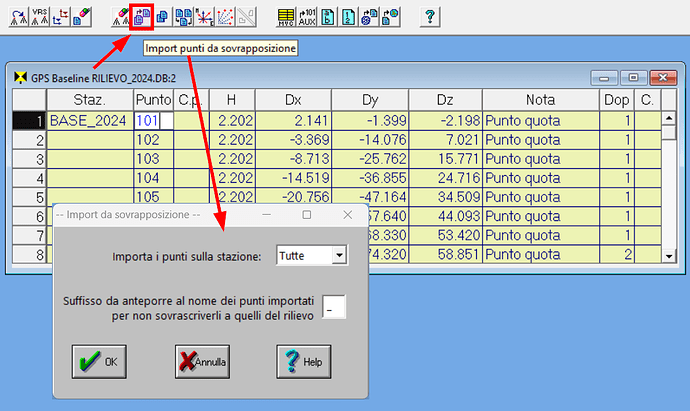Maximize the Import da sovrapposizione dialog

coord(307,215)
